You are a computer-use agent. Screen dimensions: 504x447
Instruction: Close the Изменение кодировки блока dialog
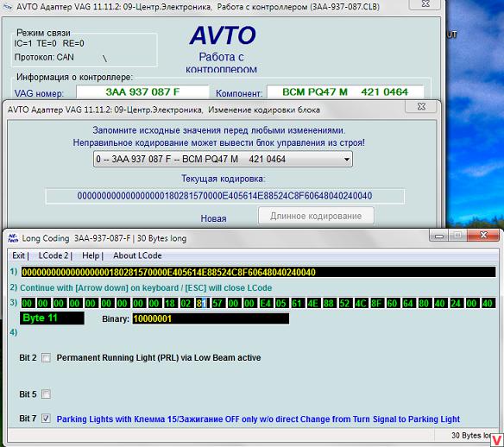pyautogui.click(x=421, y=106)
